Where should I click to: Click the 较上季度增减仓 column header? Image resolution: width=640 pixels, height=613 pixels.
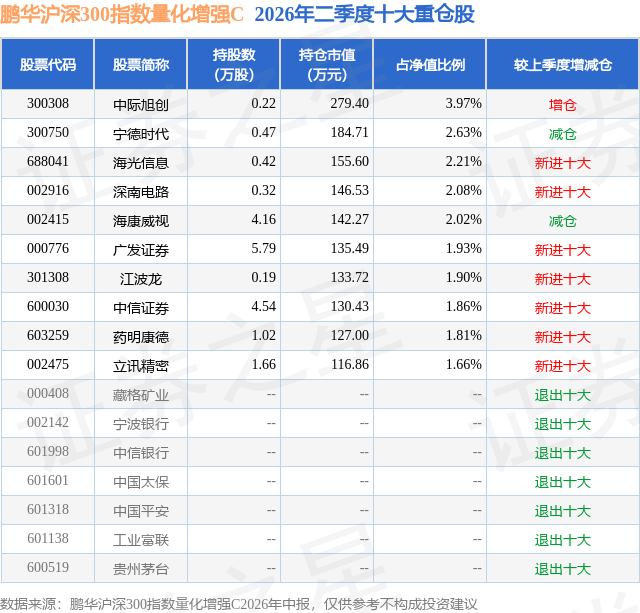click(562, 64)
